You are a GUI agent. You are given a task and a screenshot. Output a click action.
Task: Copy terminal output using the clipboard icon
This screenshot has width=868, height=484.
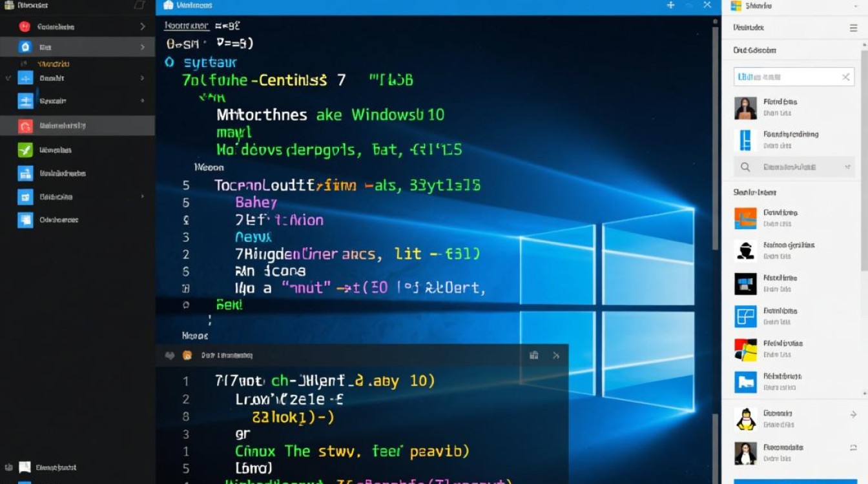(534, 355)
